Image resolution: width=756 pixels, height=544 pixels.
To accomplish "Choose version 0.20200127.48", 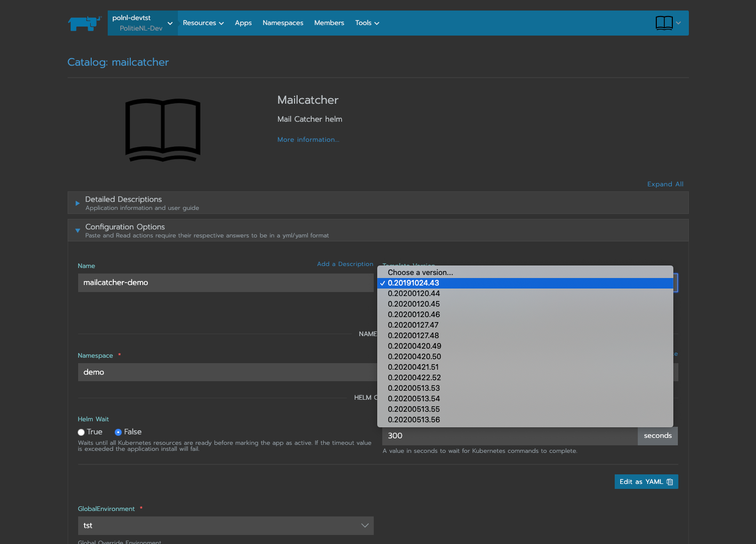I will pyautogui.click(x=525, y=336).
